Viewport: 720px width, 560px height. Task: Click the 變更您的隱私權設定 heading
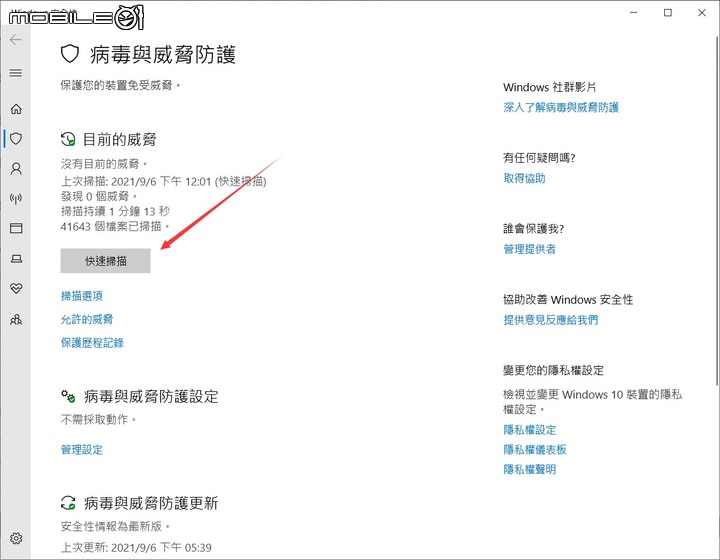click(x=554, y=370)
